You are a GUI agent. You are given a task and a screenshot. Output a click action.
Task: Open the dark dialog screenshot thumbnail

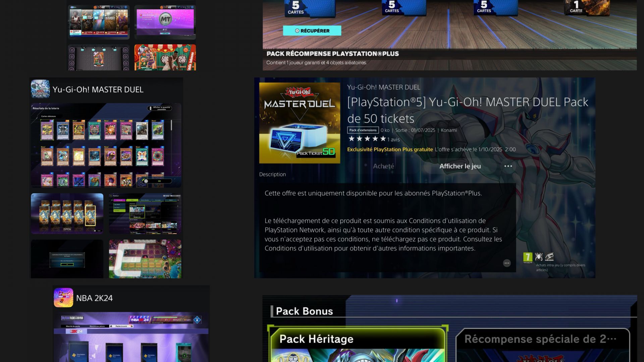[67, 259]
